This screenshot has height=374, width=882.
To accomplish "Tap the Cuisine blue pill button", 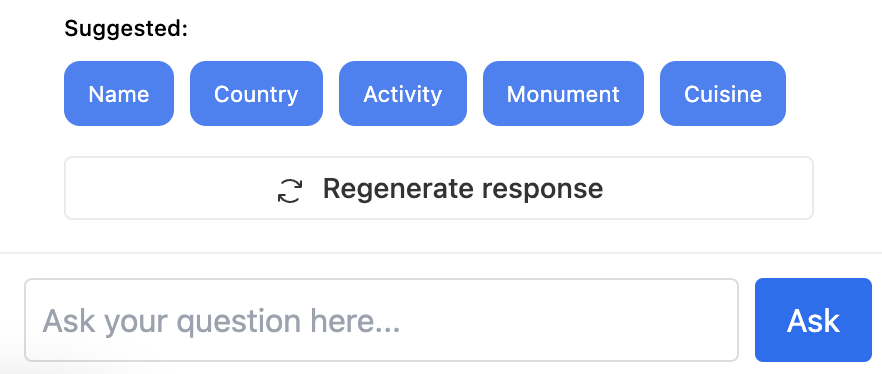I will pyautogui.click(x=723, y=93).
